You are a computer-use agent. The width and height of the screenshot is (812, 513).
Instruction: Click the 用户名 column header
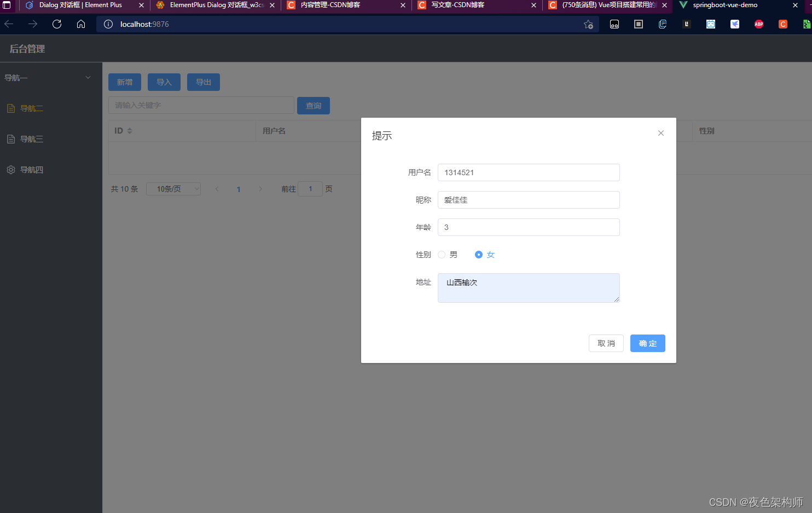[x=274, y=131]
